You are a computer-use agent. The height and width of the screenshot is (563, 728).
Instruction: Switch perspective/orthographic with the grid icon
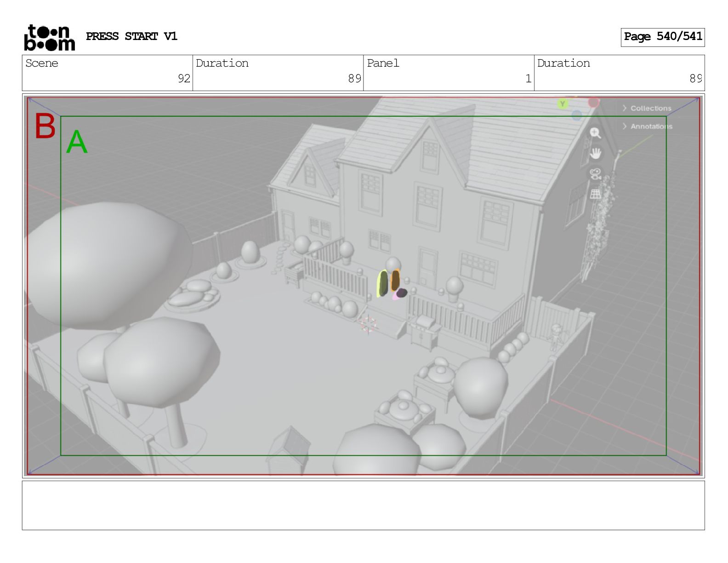point(595,194)
